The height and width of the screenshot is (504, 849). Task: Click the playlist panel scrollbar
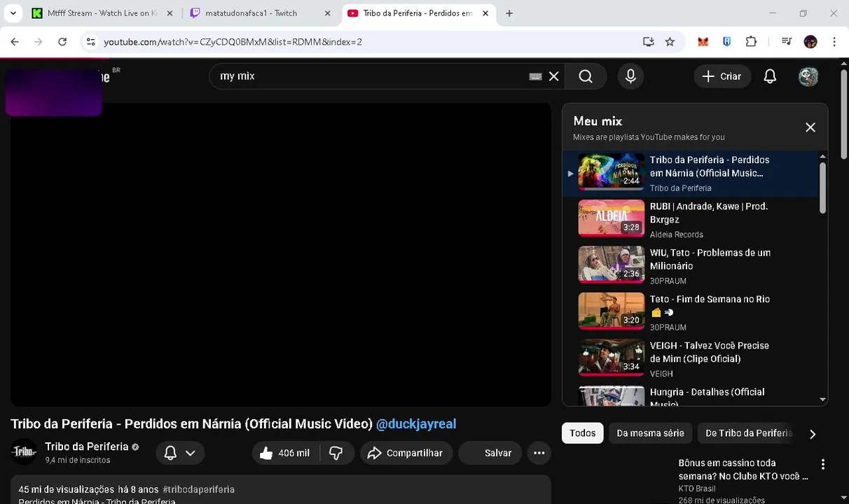click(x=822, y=188)
